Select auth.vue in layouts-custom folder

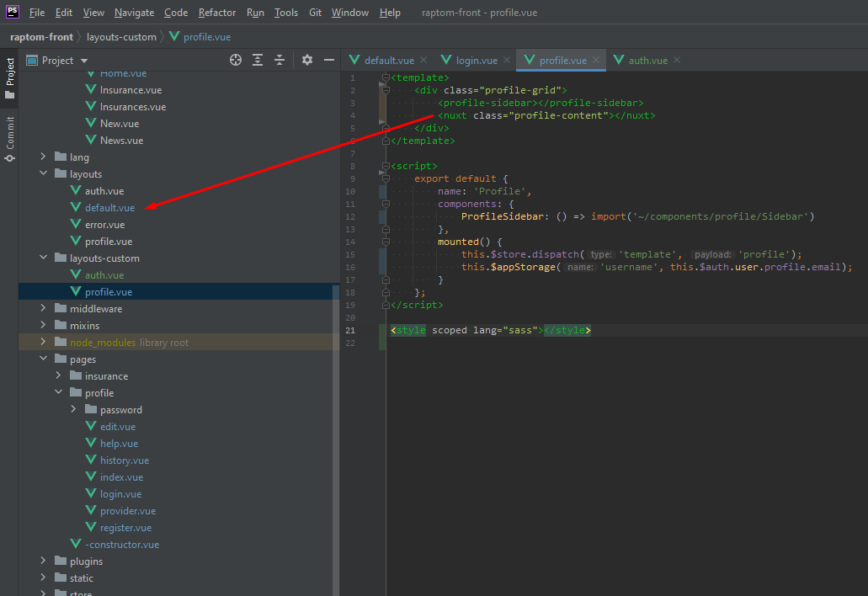tap(104, 275)
